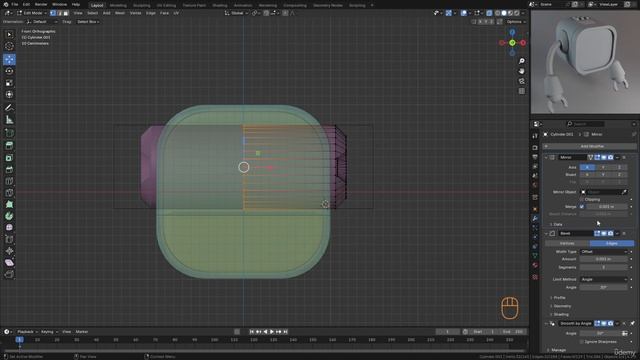Toggle Mirror Bisect Y button
640x360 pixels.
pyautogui.click(x=603, y=175)
